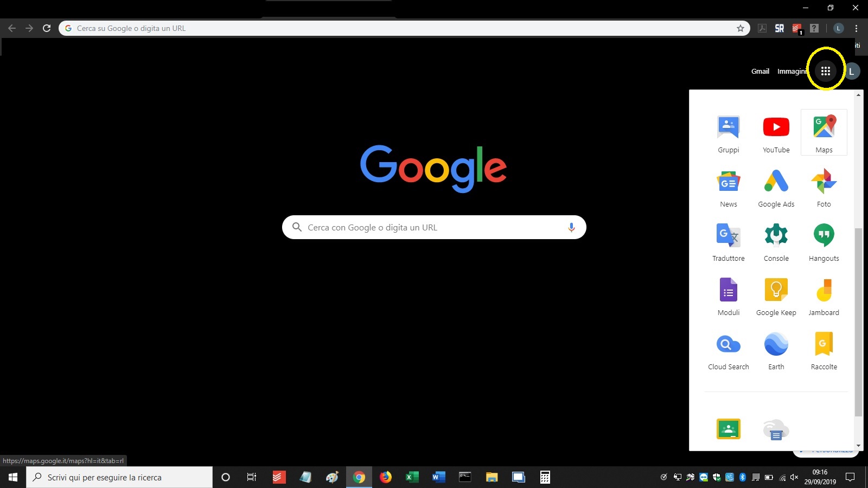Open Google Earth app

776,350
